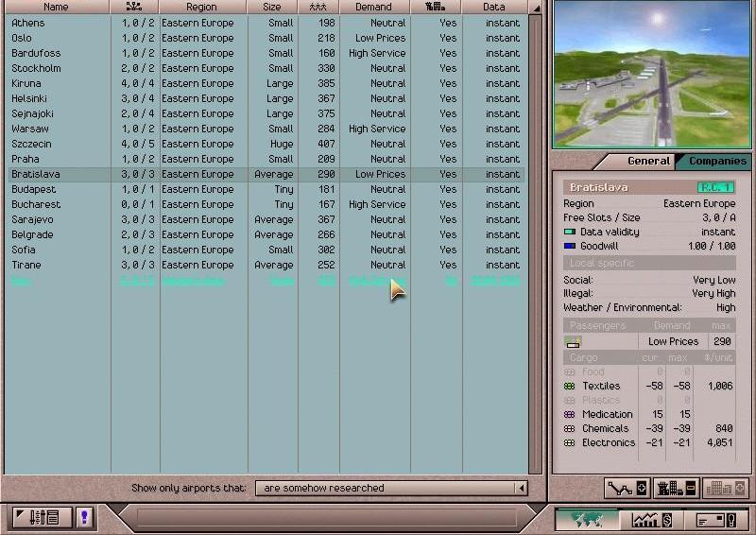Click the buildings icon with minus sign
This screenshot has width=756, height=535.
point(675,488)
